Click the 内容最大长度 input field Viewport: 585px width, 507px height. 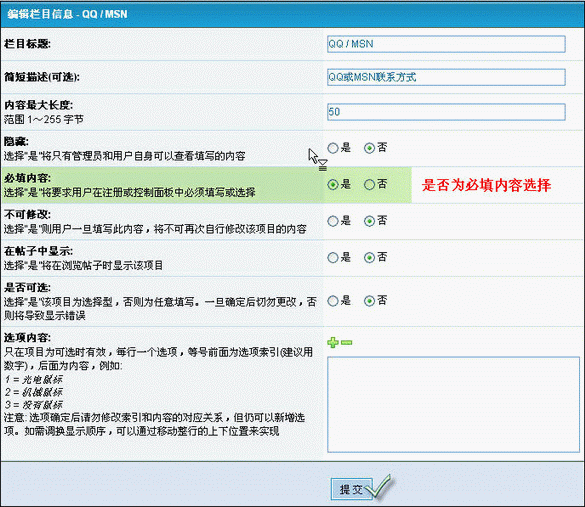pos(446,112)
